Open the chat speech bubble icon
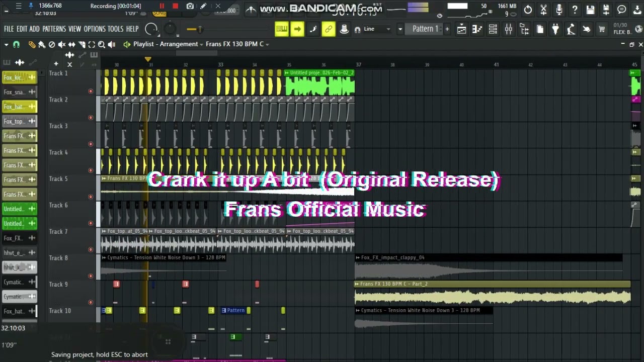Image resolution: width=644 pixels, height=362 pixels. pos(622,10)
